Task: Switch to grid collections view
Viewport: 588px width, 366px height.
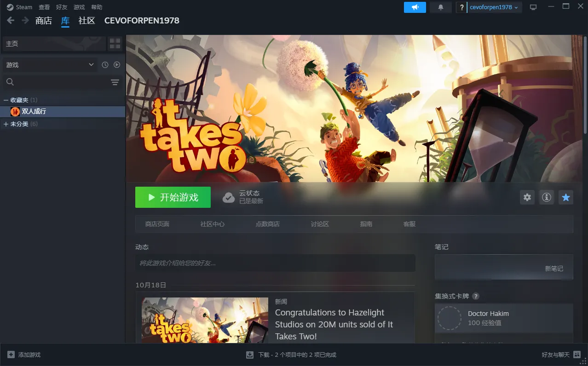Action: point(115,44)
